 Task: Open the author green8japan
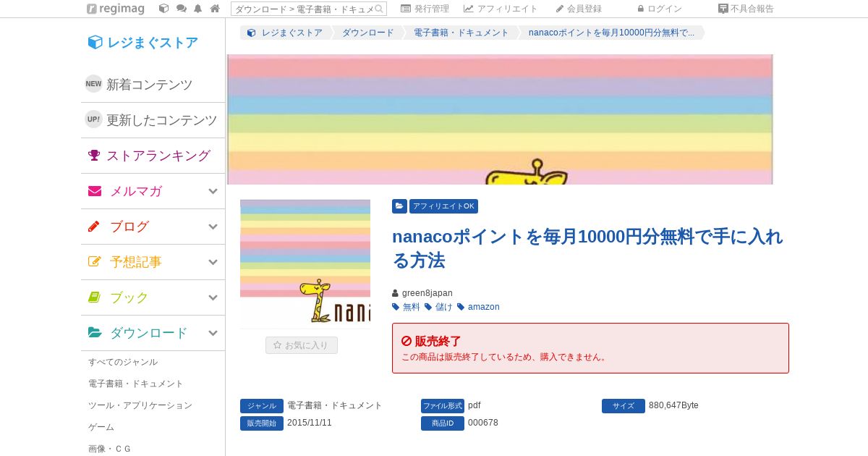pyautogui.click(x=427, y=293)
